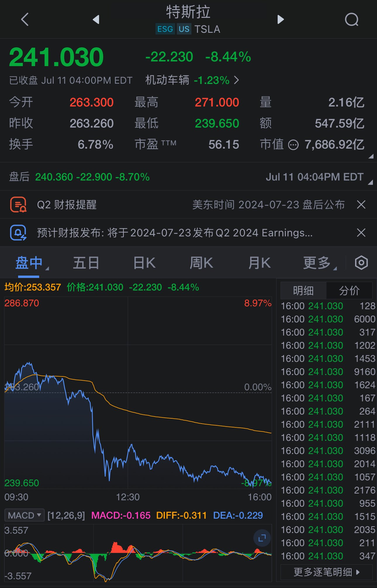Viewport: 377px width, 588px height.
Task: Select the 盘中 intraday tab
Action: pyautogui.click(x=29, y=263)
